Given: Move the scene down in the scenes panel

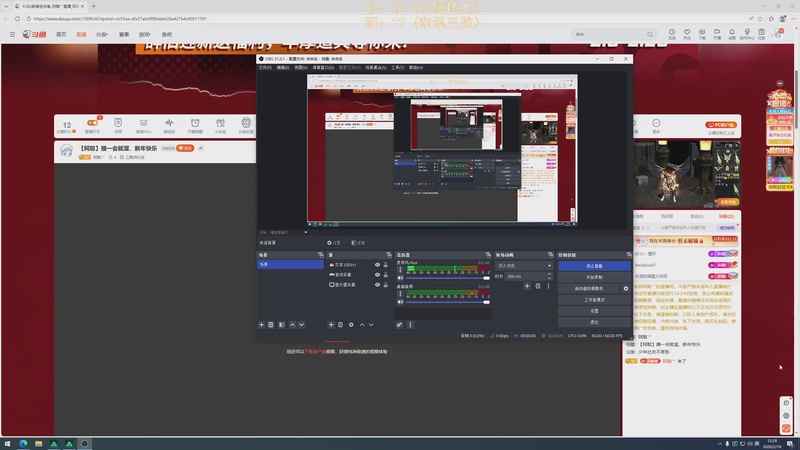Looking at the screenshot, I should [x=302, y=324].
